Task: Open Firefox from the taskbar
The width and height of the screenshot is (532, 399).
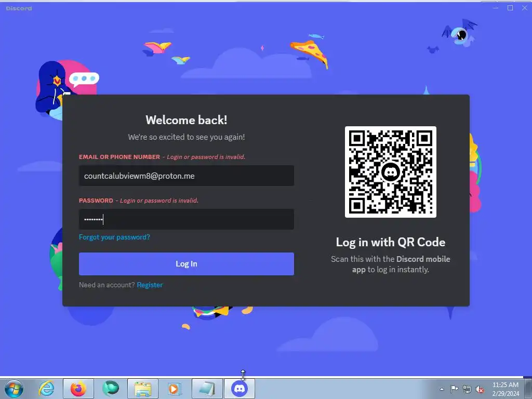Action: coord(78,389)
